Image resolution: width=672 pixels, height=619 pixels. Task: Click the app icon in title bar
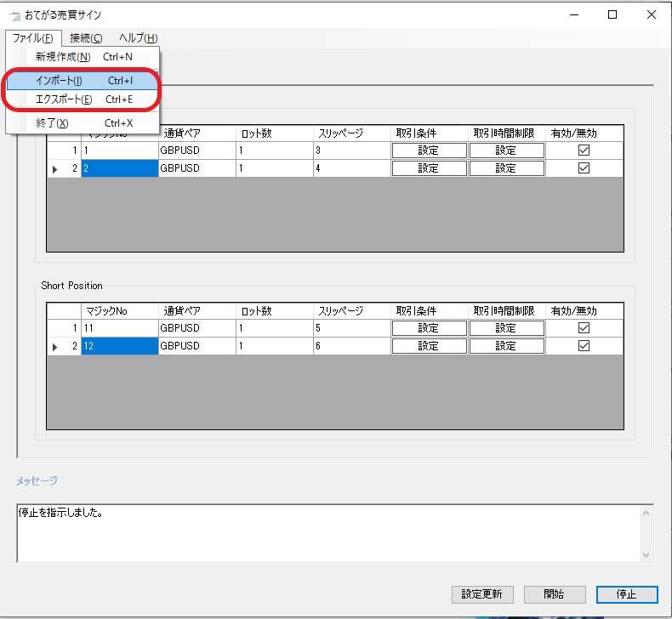click(14, 15)
